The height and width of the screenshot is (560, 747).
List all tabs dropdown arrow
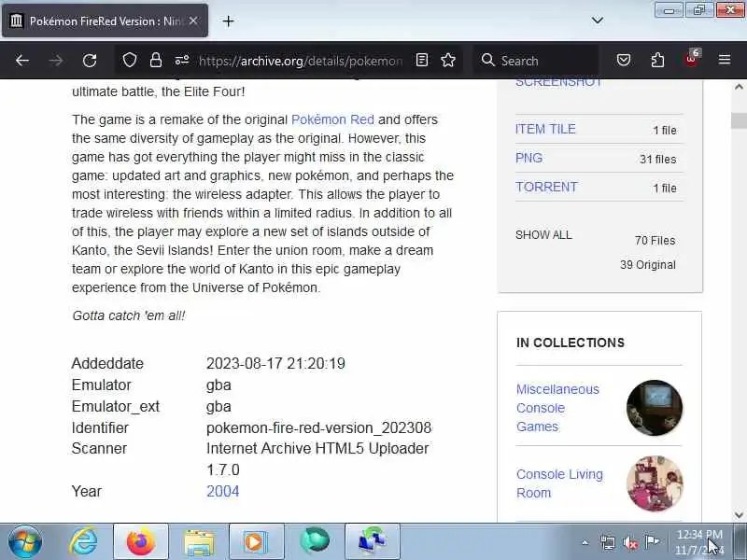point(598,21)
